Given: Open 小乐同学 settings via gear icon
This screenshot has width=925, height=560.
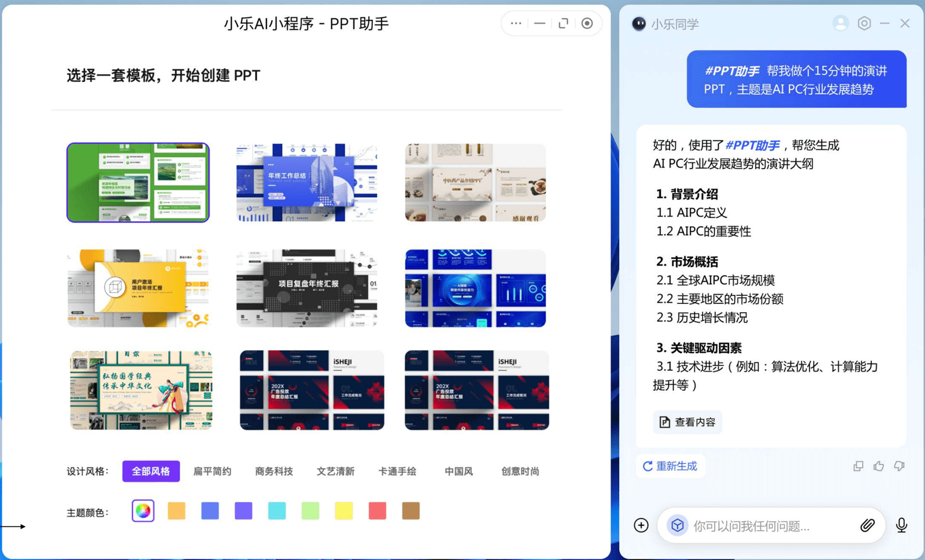Looking at the screenshot, I should [x=864, y=23].
